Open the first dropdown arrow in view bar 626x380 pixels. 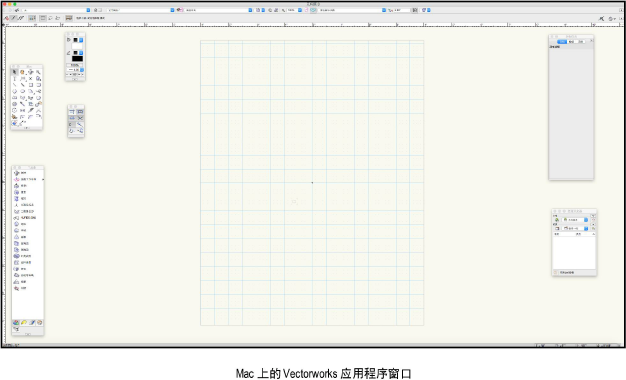coord(88,10)
